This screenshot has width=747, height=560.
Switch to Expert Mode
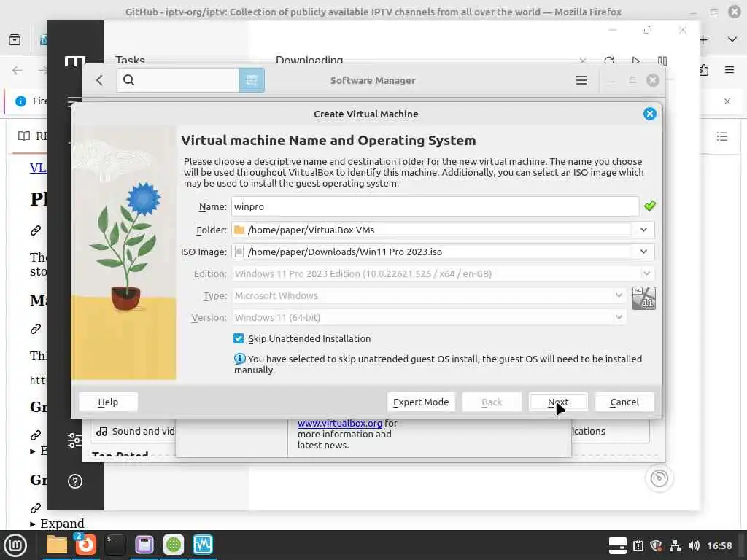point(421,402)
